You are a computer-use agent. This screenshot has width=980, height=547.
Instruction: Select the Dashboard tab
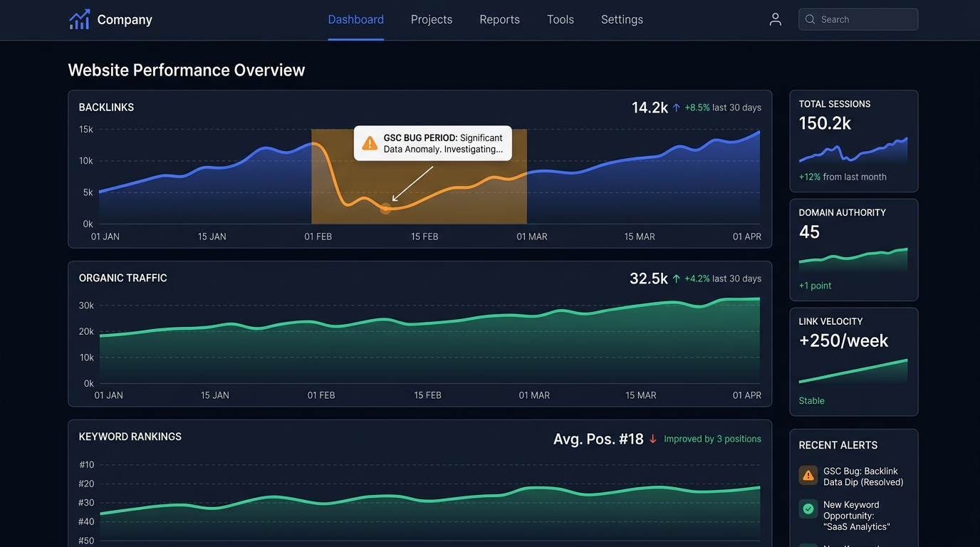coord(355,19)
